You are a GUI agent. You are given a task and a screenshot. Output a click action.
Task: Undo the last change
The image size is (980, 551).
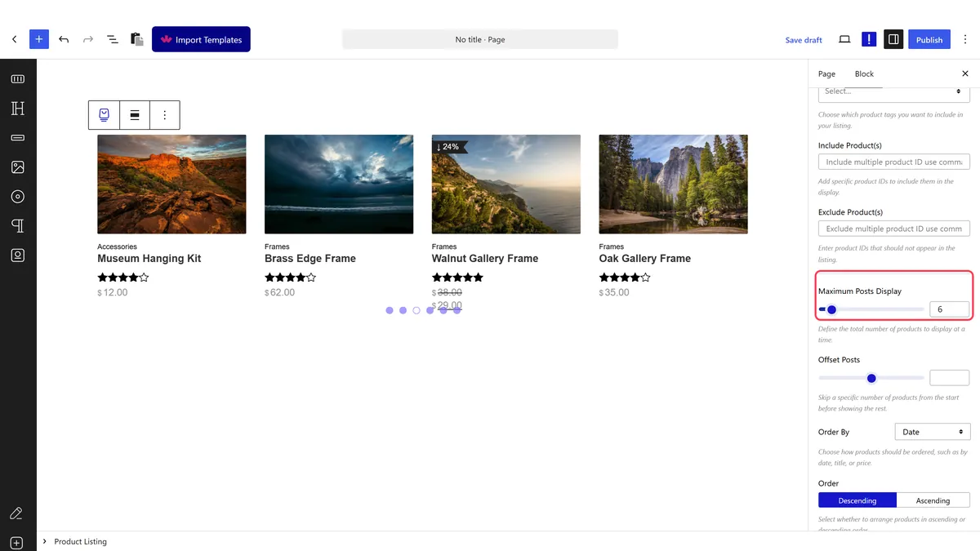[x=64, y=39]
